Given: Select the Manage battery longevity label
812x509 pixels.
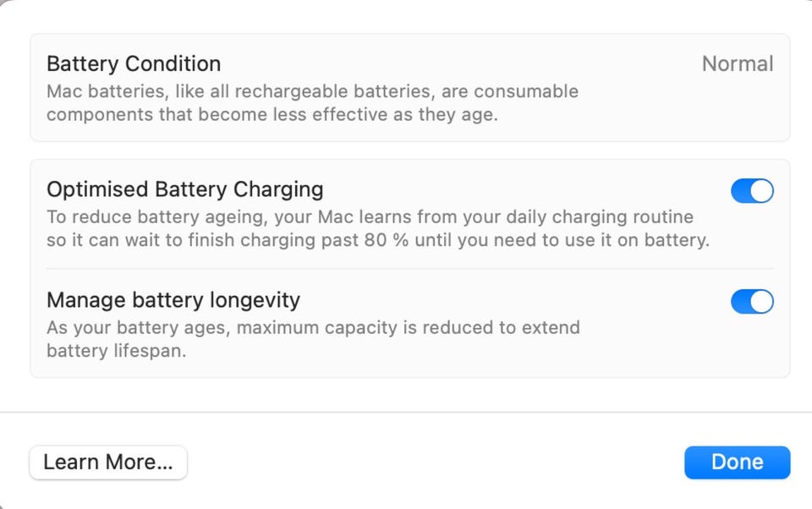Looking at the screenshot, I should pyautogui.click(x=173, y=300).
